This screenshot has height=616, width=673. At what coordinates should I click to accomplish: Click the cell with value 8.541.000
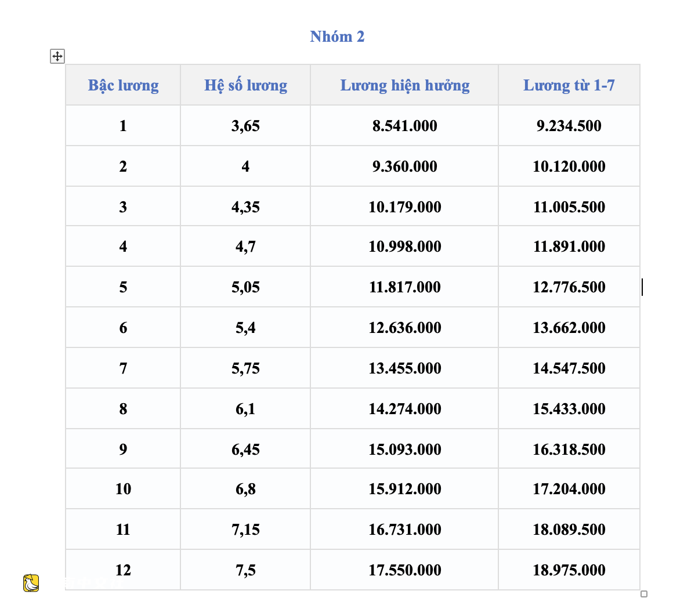(404, 126)
